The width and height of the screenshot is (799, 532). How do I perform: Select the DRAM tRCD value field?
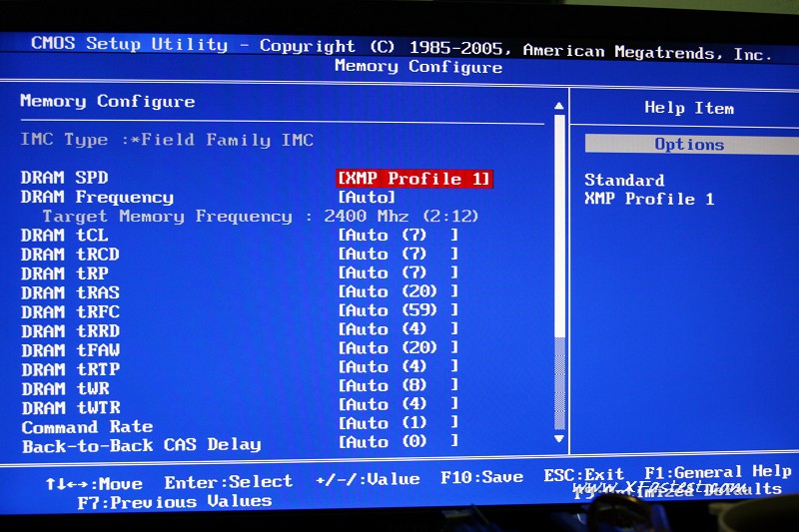(398, 255)
